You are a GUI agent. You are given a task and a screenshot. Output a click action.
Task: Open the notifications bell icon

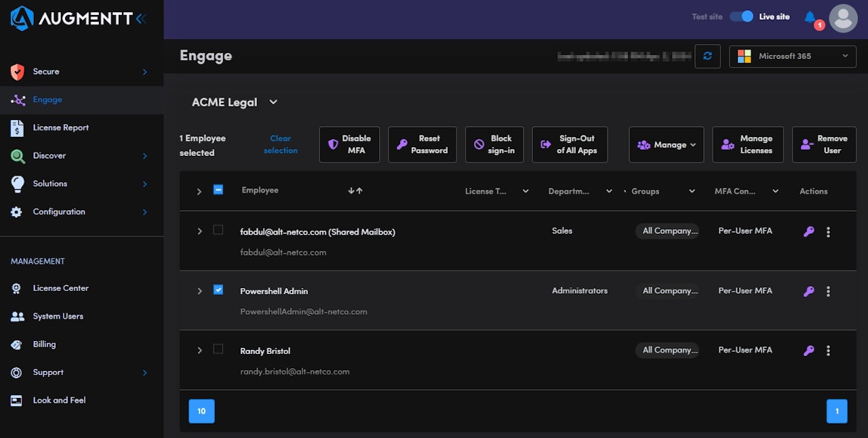tap(810, 17)
